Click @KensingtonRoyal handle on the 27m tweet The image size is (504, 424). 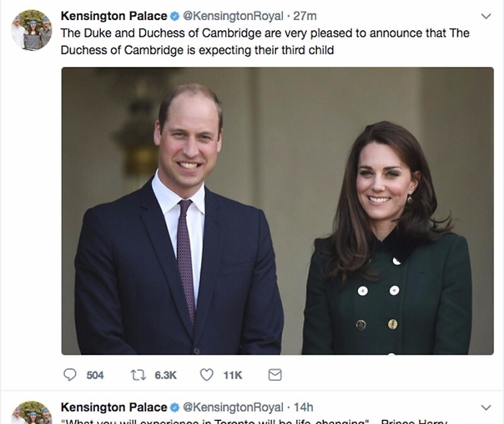(233, 16)
